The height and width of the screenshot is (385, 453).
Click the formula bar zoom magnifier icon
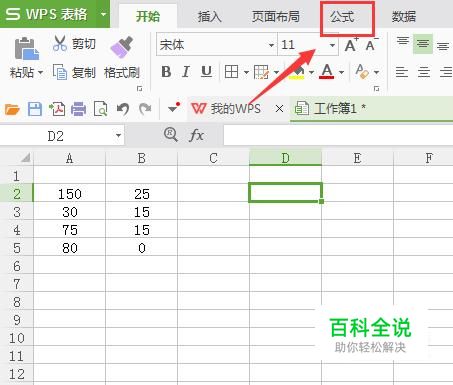[x=171, y=135]
